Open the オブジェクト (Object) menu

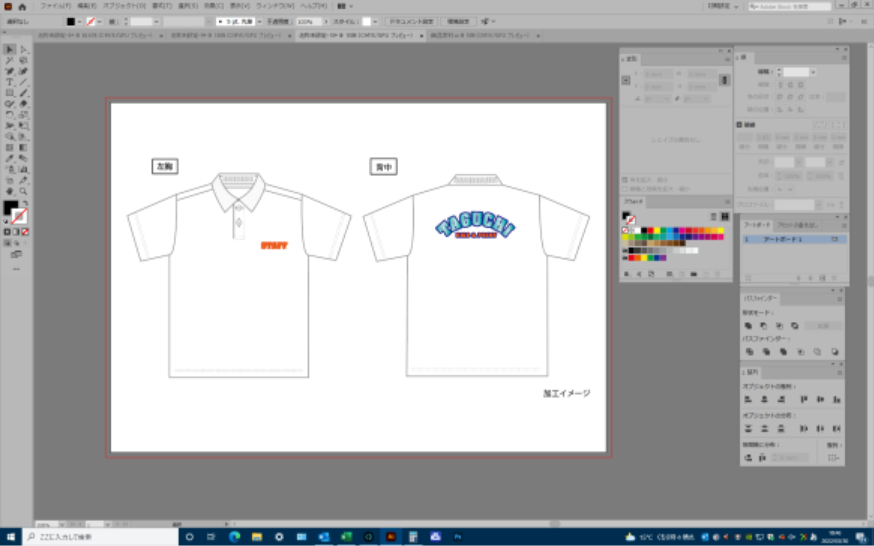(x=124, y=6)
